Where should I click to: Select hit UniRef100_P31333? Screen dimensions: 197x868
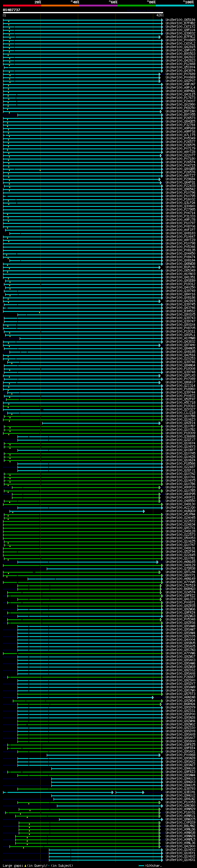180,216
